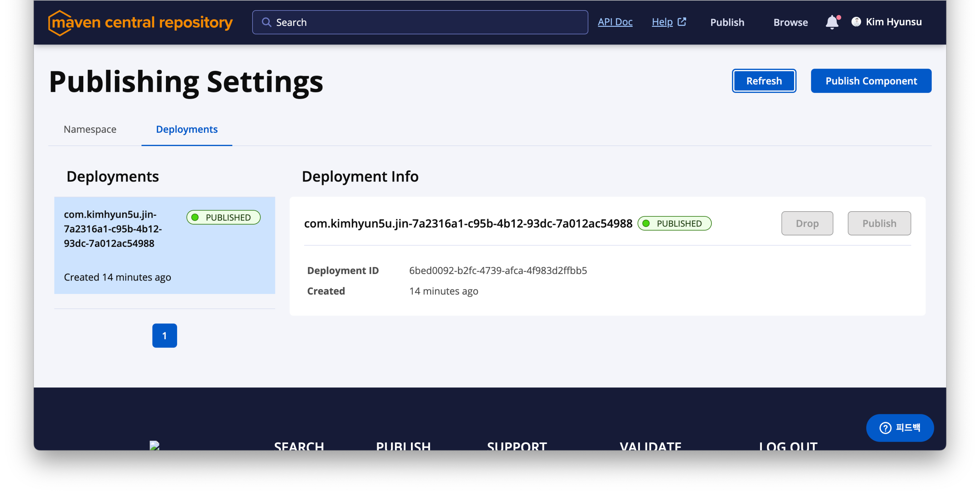This screenshot has width=980, height=495.
Task: Switch to the Namespace tab
Action: [x=90, y=129]
